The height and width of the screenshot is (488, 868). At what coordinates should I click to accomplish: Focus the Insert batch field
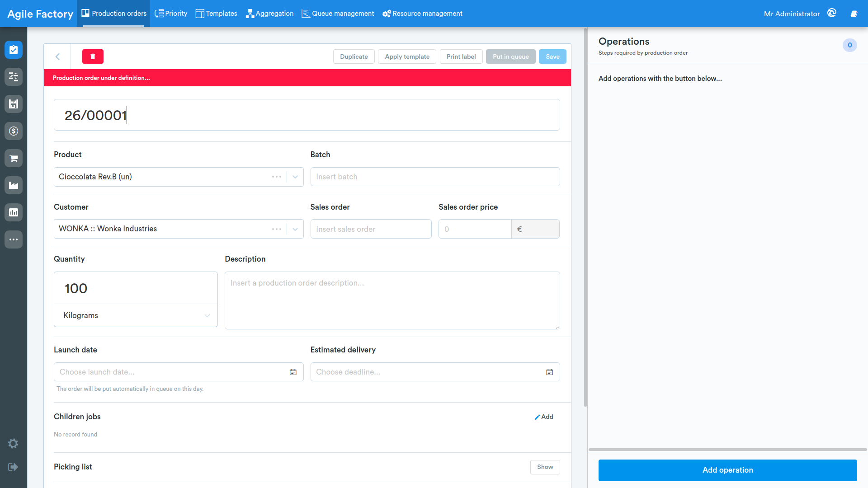point(435,177)
